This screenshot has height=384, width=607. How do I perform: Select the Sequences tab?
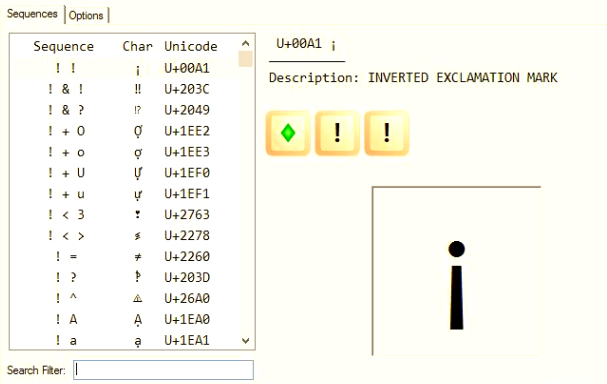tap(32, 14)
